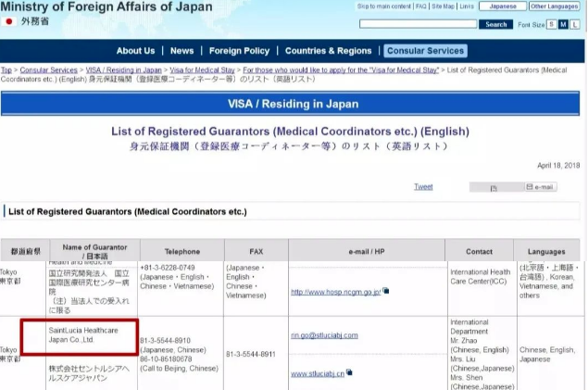Click Skip to main content link
588x390 pixels.
pos(384,6)
